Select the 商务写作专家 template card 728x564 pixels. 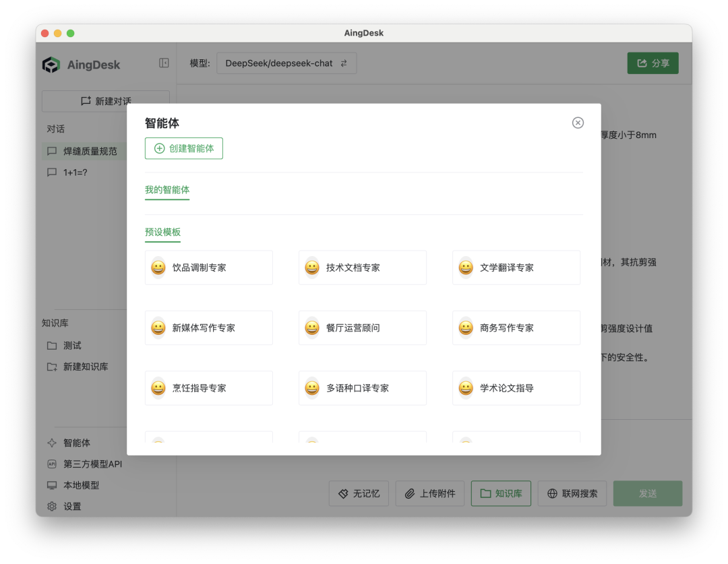click(x=516, y=328)
